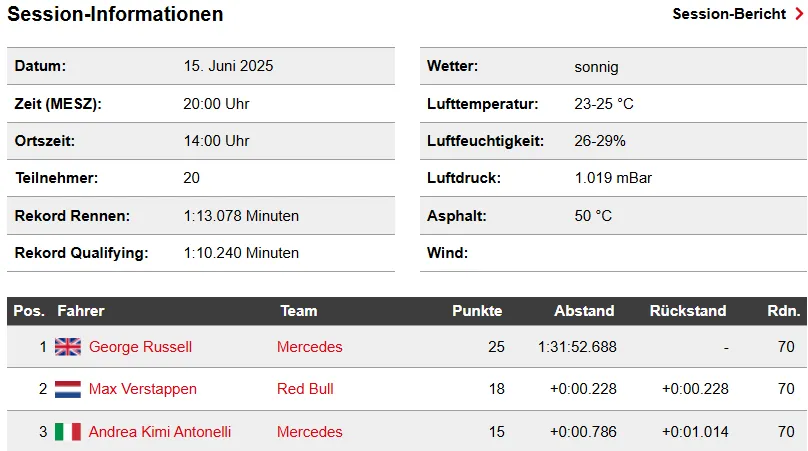Open Mercedes team link in Antonelli row
The width and height of the screenshot is (808, 451).
310,431
